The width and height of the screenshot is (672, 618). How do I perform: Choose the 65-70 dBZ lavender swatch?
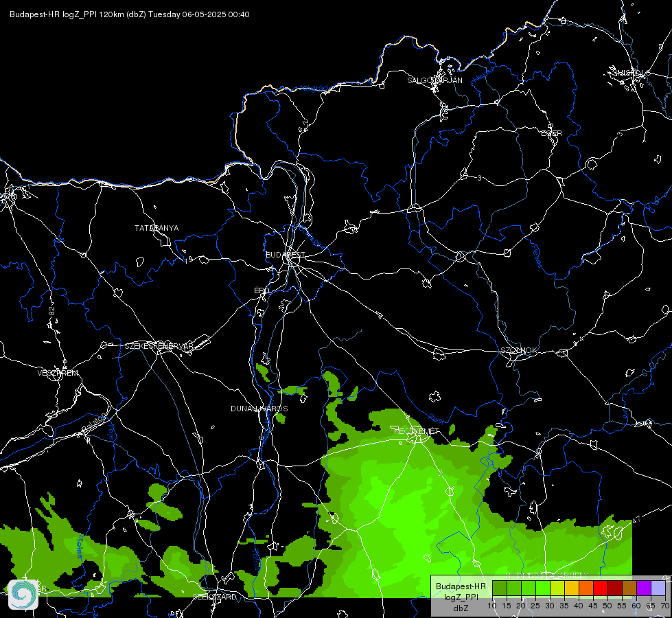pyautogui.click(x=658, y=588)
